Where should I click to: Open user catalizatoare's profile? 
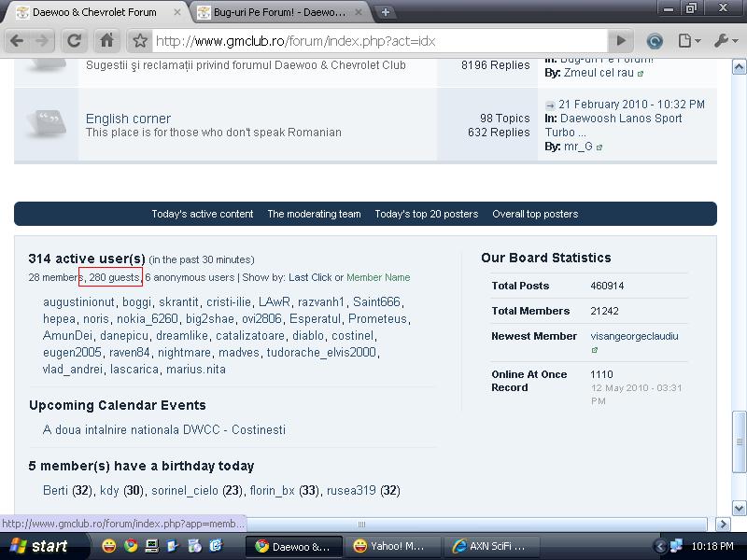(x=250, y=335)
